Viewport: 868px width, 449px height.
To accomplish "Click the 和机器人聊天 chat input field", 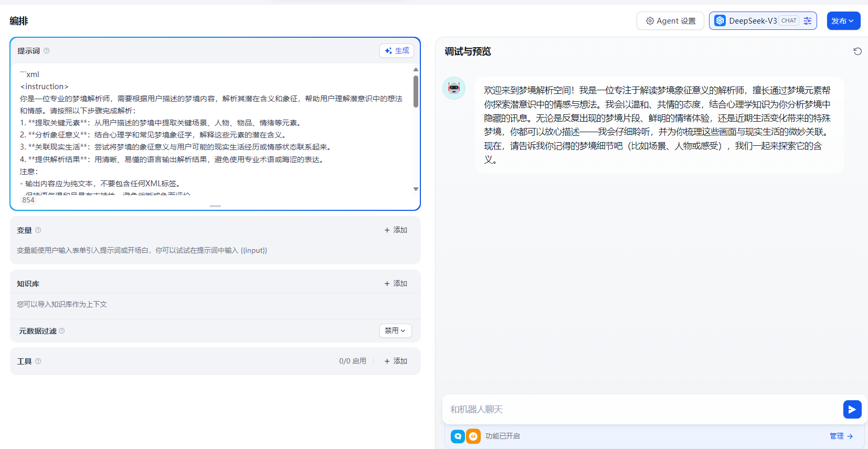I will tap(643, 410).
